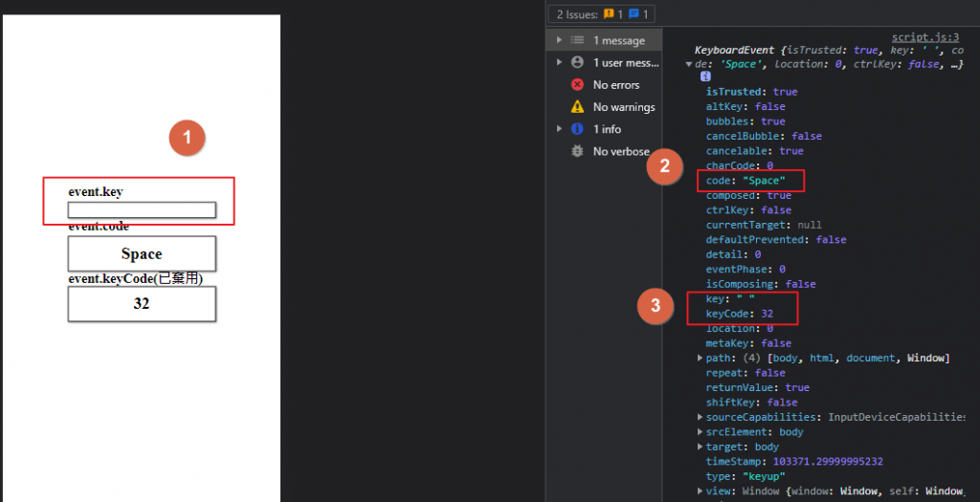Select the 'cancelable: true' line

(x=755, y=151)
